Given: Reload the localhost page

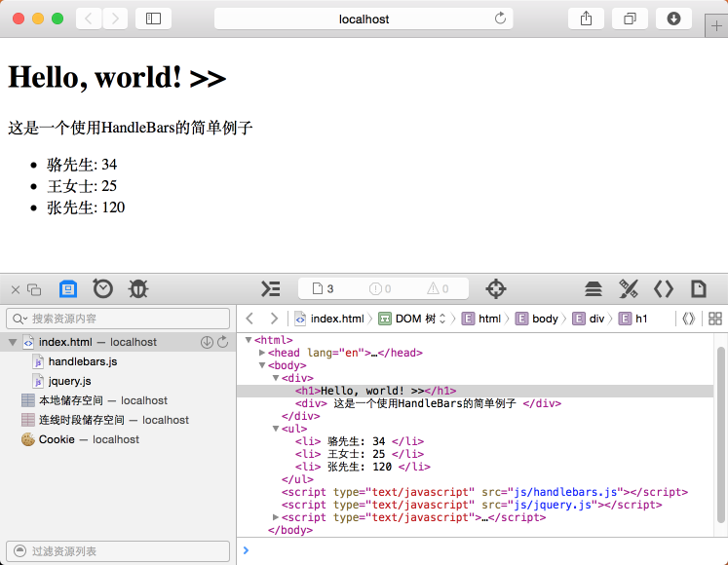Looking at the screenshot, I should 500,19.
